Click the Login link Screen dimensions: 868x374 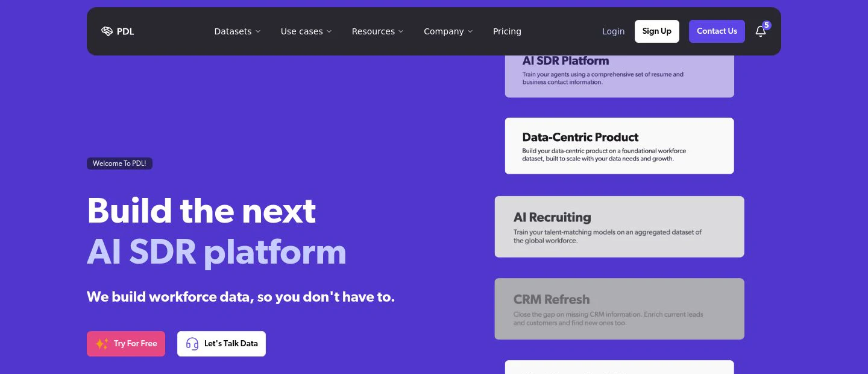tap(613, 31)
